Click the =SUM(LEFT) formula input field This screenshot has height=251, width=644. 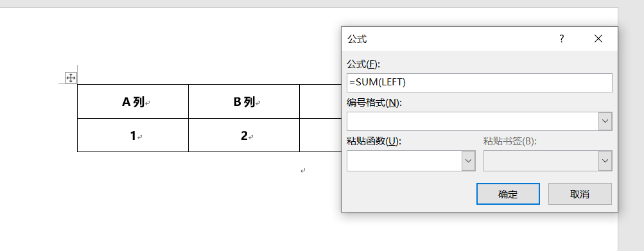479,83
